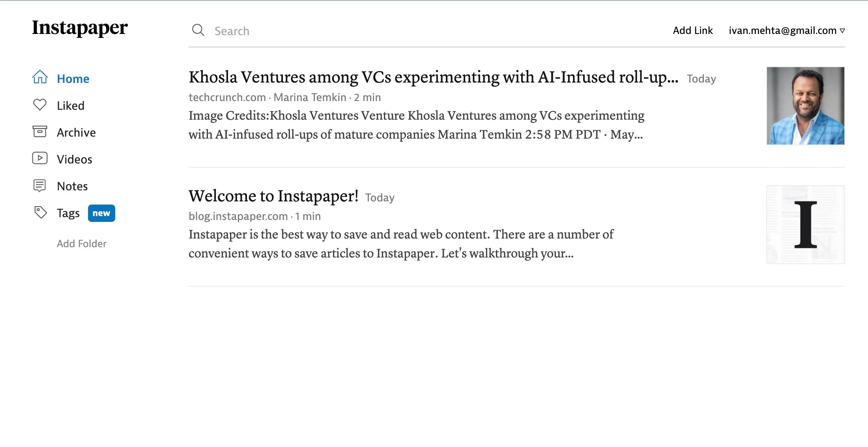Viewport: 868px width, 447px height.
Task: Click the account menu triangle arrow
Action: point(842,31)
